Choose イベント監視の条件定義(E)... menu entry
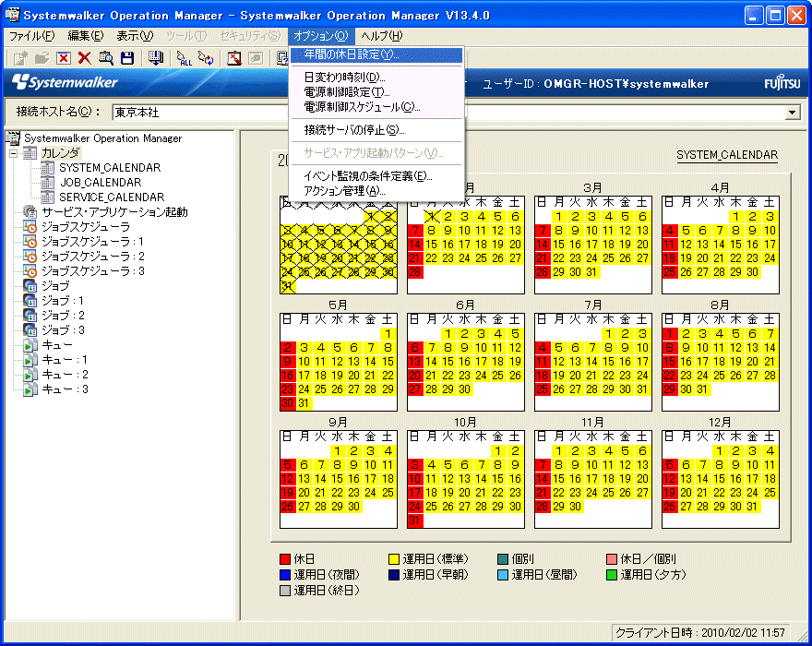Viewport: 812px width, 646px height. [x=376, y=176]
